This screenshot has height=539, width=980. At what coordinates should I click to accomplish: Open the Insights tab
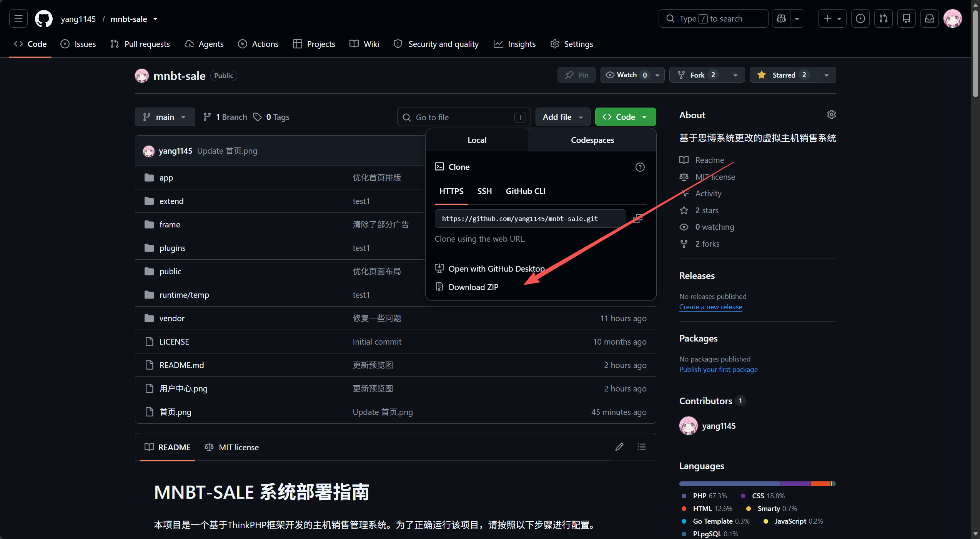click(x=514, y=44)
